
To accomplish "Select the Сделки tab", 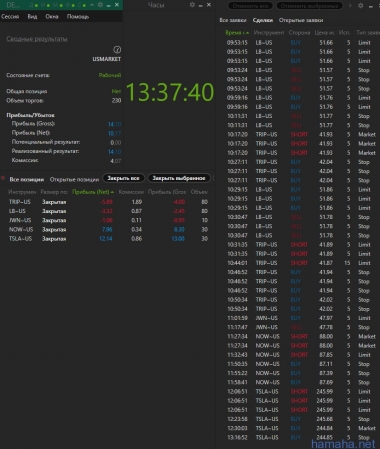I will click(x=263, y=20).
